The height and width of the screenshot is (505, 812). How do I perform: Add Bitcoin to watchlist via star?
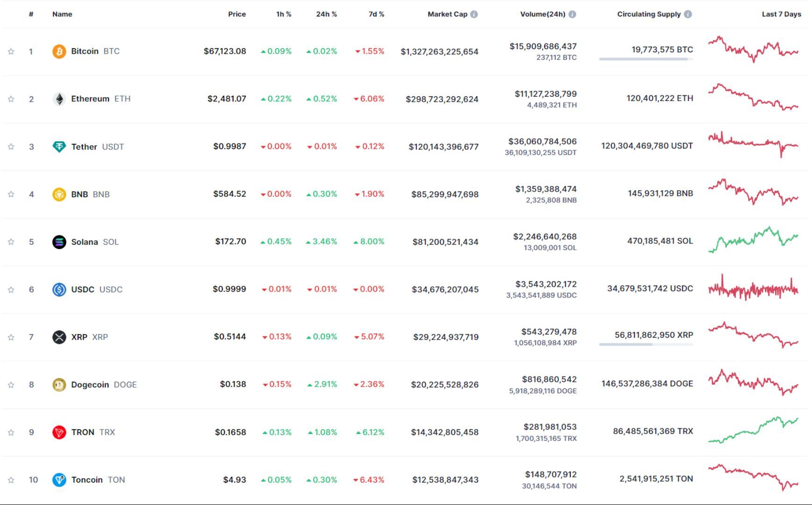coord(10,51)
